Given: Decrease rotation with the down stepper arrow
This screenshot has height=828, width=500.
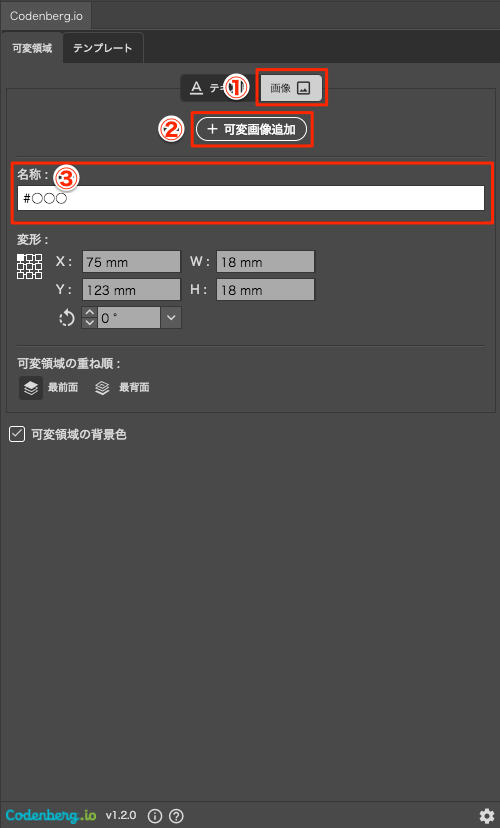Looking at the screenshot, I should [90, 323].
